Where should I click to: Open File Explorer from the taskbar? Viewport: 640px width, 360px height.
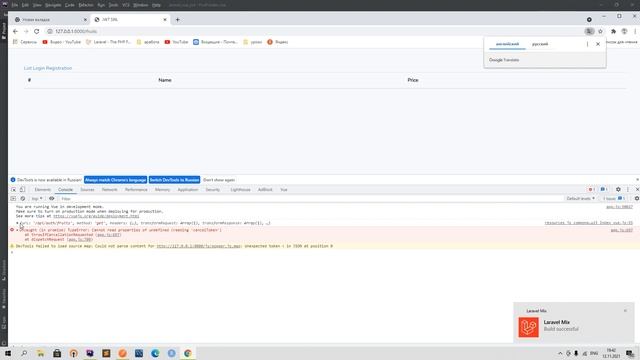[41, 353]
